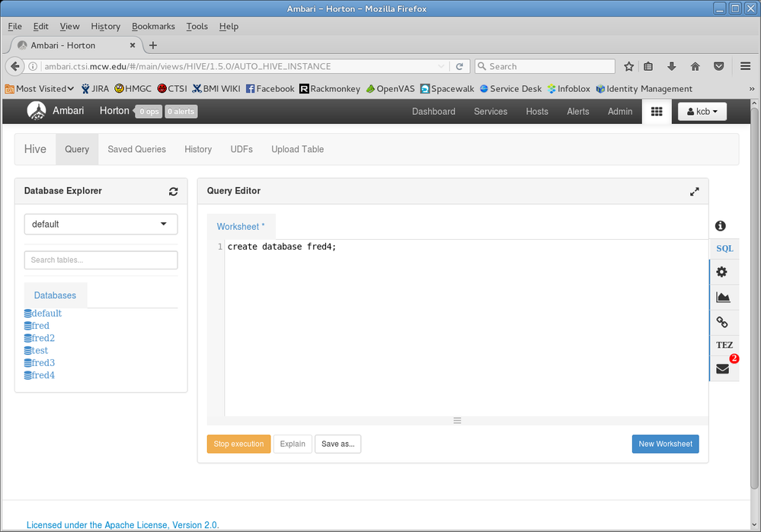Expand the Query Editor to full screen
This screenshot has height=532, width=761.
point(695,192)
